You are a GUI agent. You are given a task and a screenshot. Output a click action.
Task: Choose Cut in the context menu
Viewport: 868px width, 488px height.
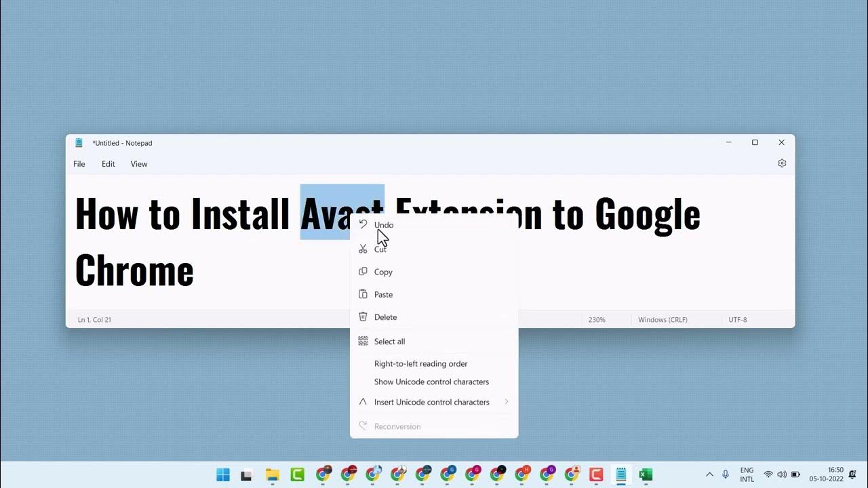[434, 249]
